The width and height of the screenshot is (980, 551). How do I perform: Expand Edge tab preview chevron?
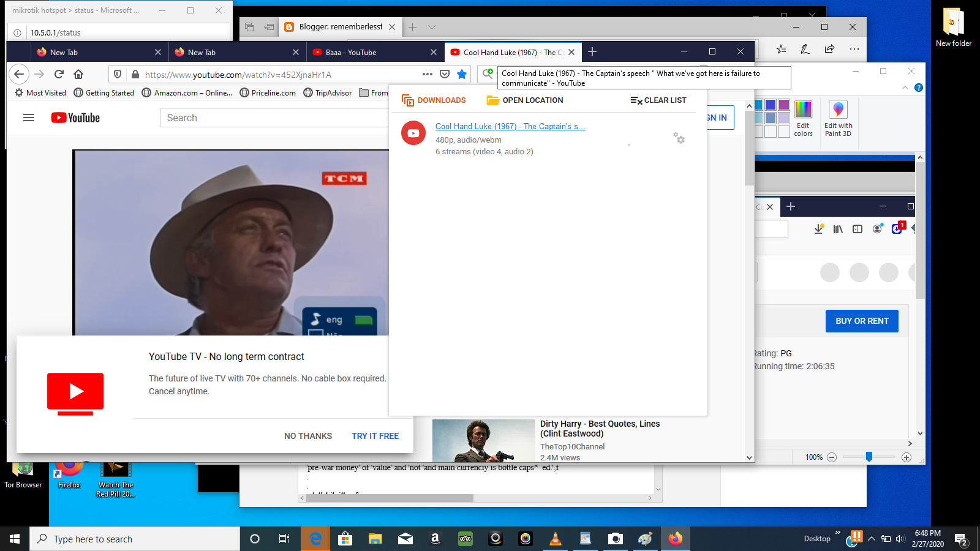click(432, 27)
